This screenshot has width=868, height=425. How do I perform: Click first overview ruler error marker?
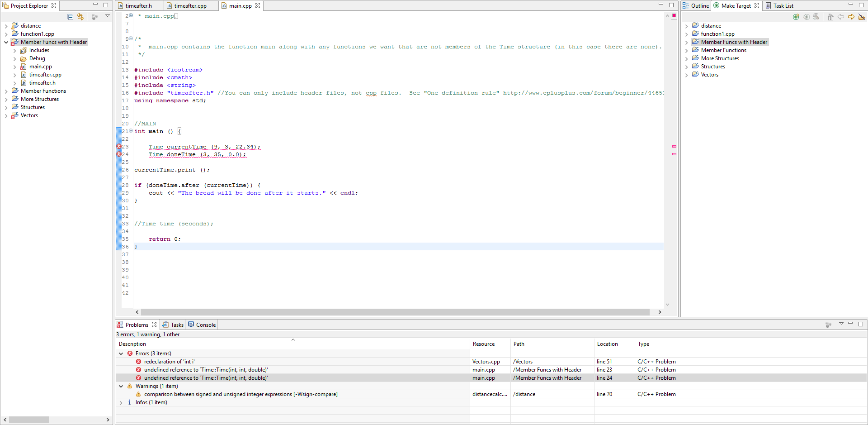point(674,146)
